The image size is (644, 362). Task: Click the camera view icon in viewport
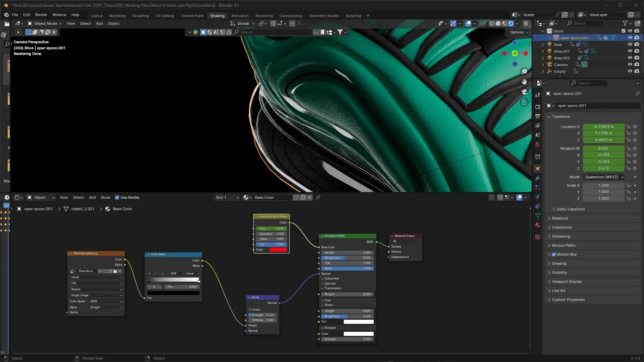coord(524,92)
